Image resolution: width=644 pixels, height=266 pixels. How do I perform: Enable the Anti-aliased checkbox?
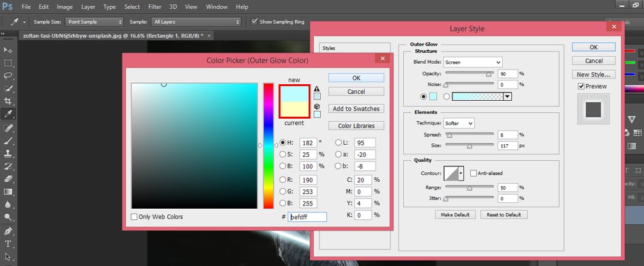pyautogui.click(x=473, y=174)
